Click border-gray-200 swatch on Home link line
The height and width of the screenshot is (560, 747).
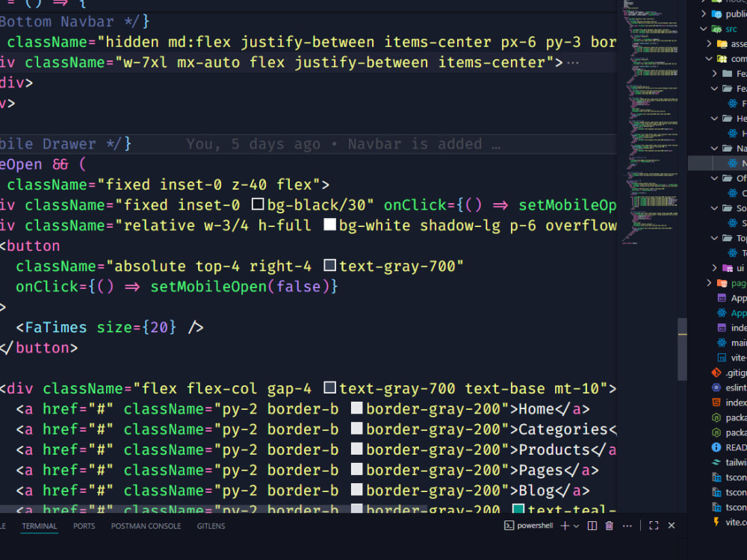point(357,408)
